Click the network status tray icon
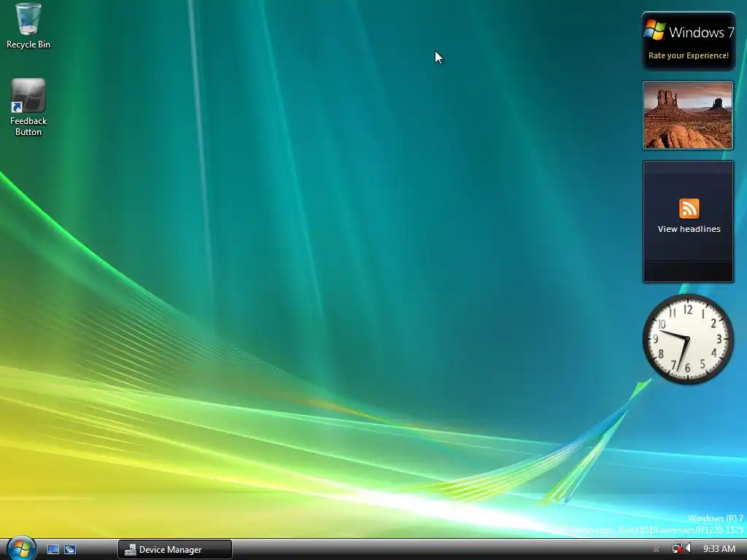747x560 pixels. click(x=677, y=548)
